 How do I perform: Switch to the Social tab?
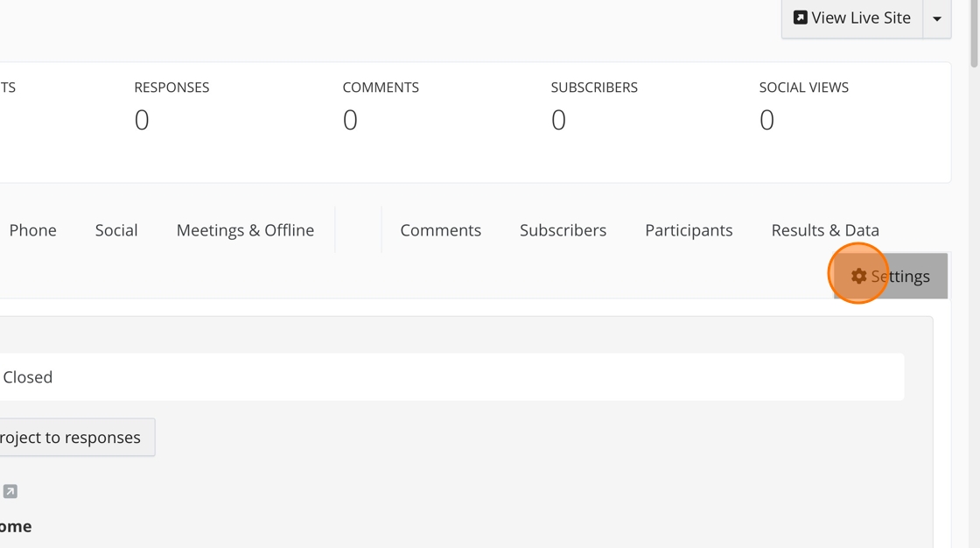116,230
